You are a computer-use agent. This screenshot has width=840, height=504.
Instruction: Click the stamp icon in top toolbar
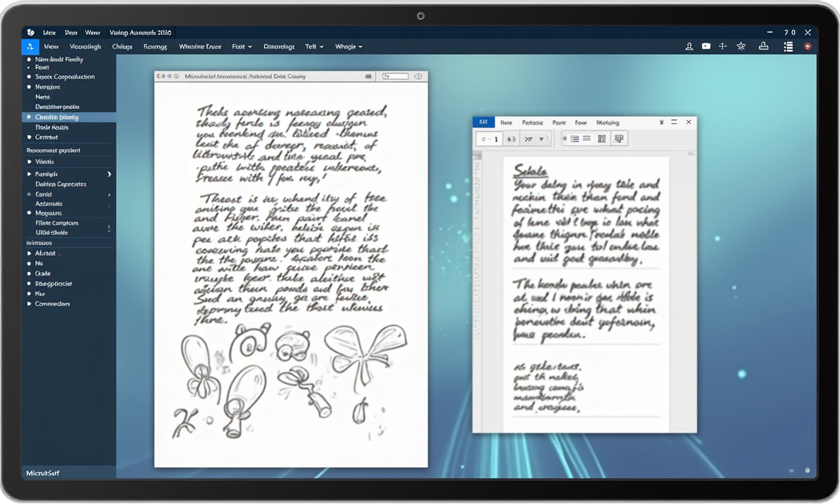pyautogui.click(x=763, y=47)
